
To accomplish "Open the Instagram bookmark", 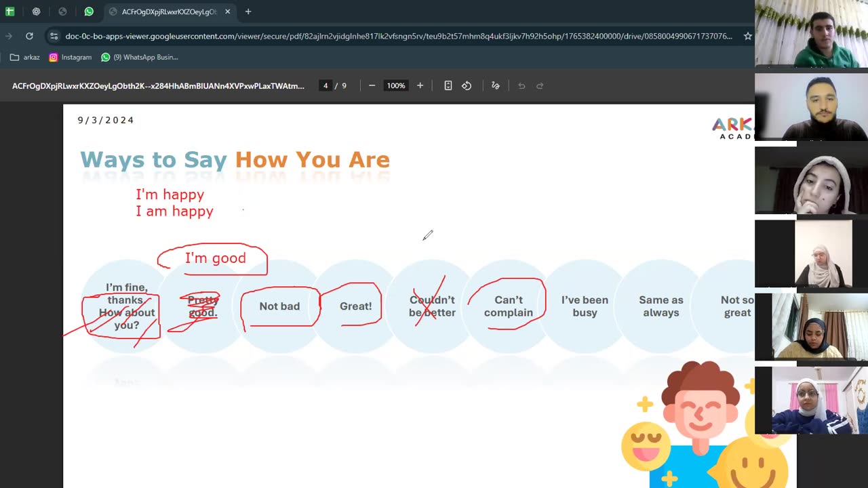I will pos(71,57).
